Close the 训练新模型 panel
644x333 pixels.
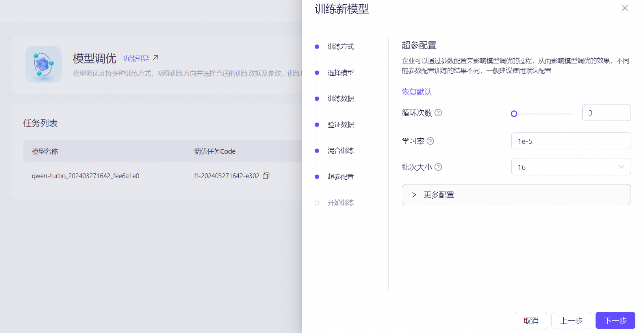[625, 8]
